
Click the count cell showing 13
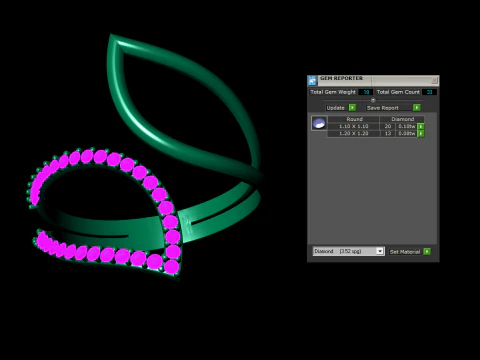pos(388,133)
